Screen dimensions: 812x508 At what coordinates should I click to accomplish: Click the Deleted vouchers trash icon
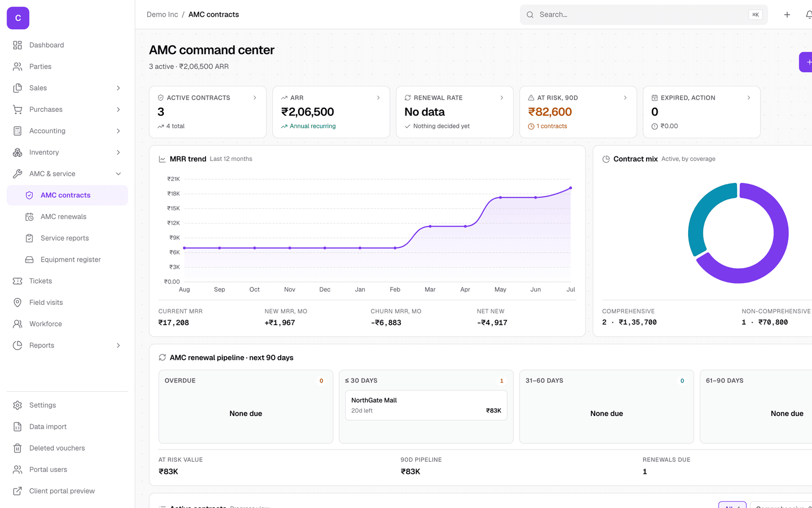[17, 448]
